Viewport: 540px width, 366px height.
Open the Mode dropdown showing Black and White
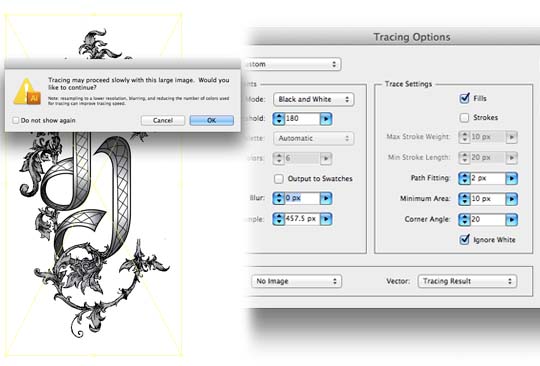[x=313, y=99]
